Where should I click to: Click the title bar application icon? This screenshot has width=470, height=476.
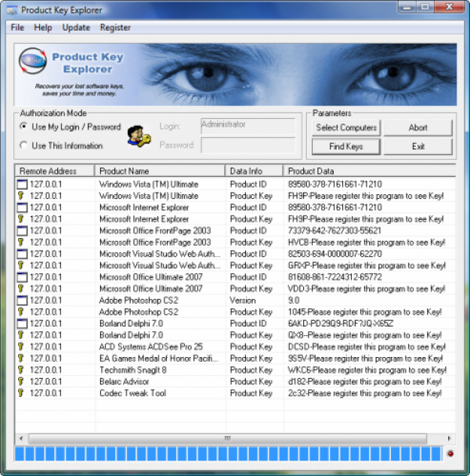12,10
